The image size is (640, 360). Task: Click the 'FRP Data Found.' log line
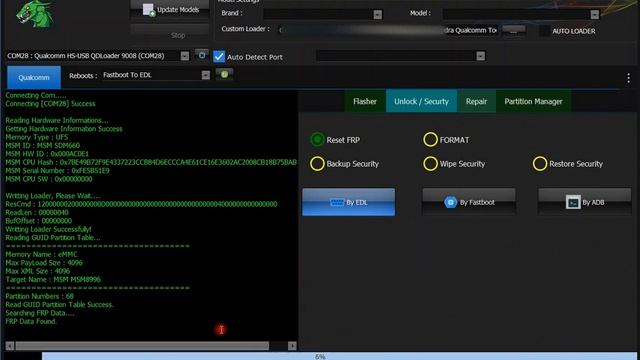[31, 321]
